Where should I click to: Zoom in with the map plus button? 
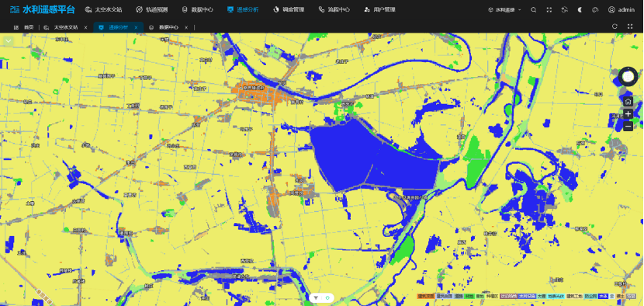tap(628, 114)
